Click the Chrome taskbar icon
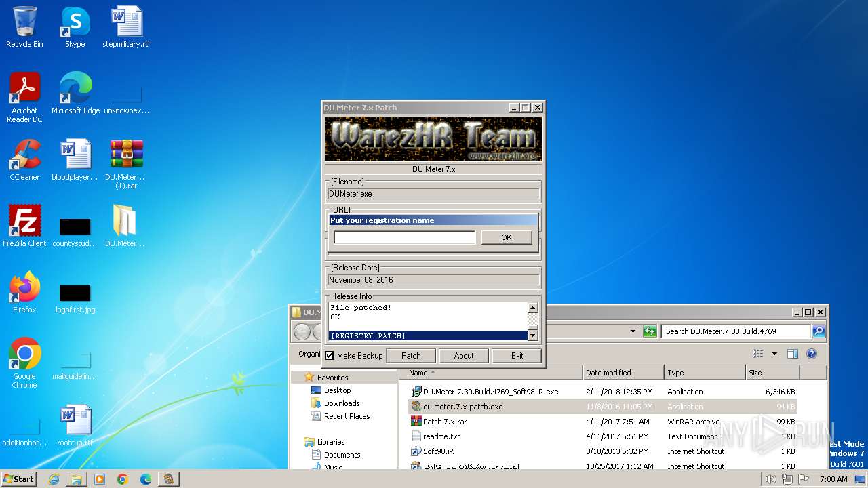 (123, 479)
